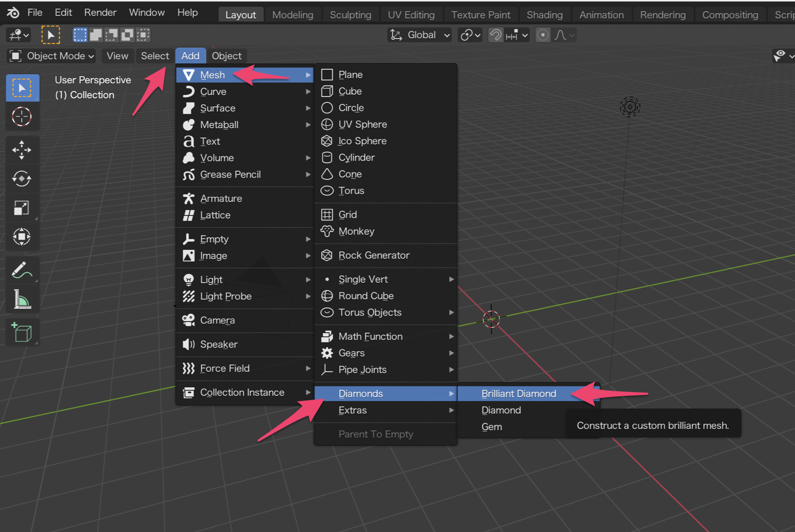Click the 3D cursor in the viewport
This screenshot has width=795, height=532.
[491, 319]
